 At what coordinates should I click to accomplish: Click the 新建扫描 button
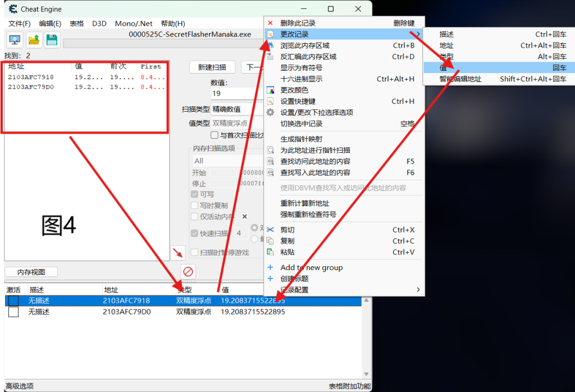click(212, 67)
